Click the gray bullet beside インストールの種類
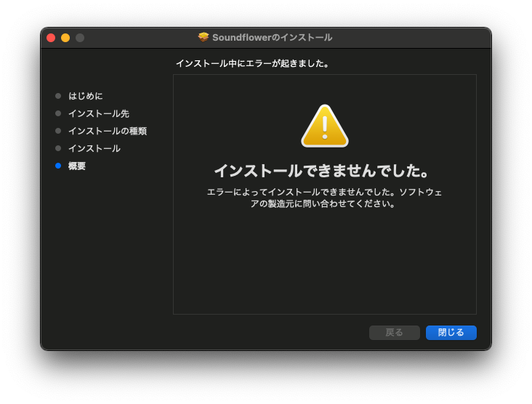The image size is (532, 404). (x=58, y=131)
